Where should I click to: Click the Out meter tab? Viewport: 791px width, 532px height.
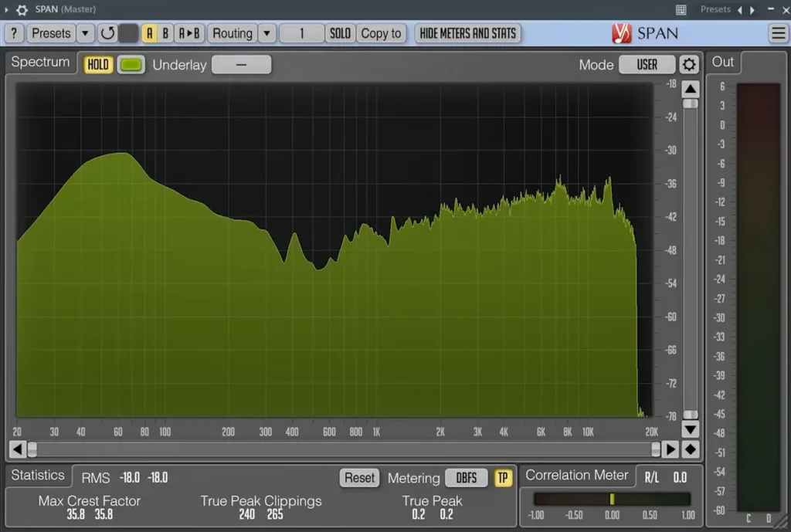723,62
